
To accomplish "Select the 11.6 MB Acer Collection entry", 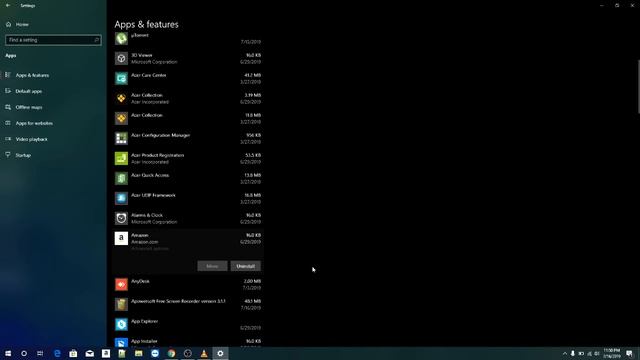I will pos(188,118).
